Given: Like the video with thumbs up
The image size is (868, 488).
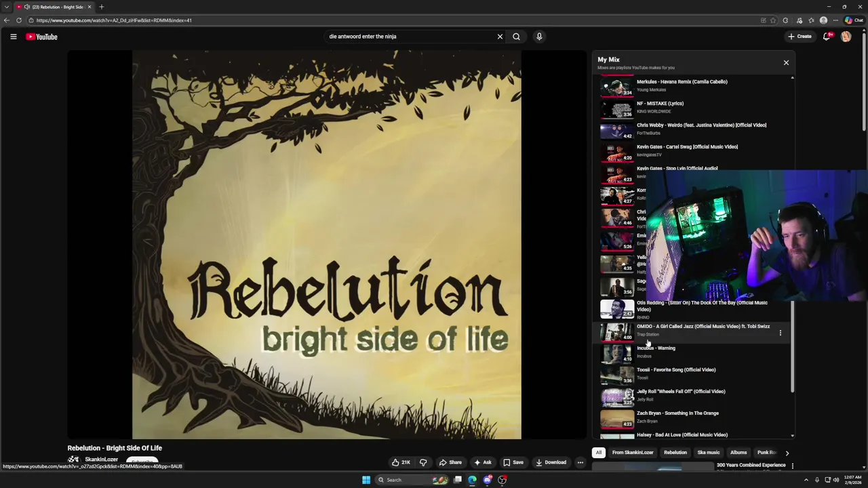Looking at the screenshot, I should [x=401, y=462].
